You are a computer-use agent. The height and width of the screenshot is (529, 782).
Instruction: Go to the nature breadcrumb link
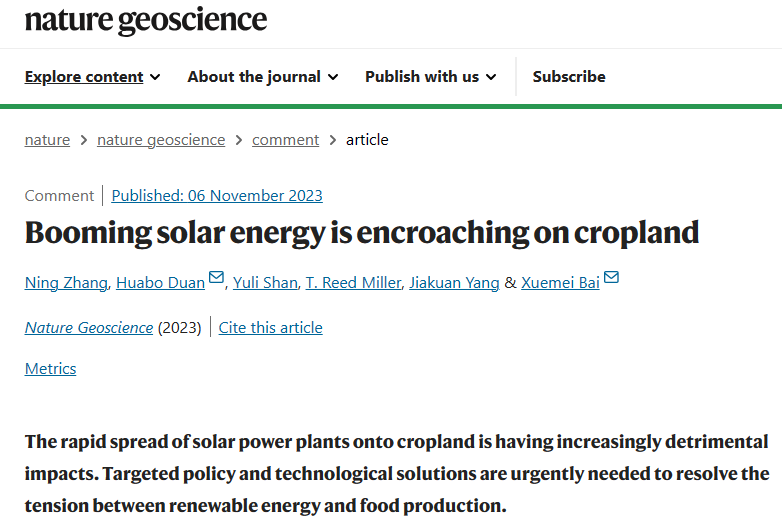47,140
